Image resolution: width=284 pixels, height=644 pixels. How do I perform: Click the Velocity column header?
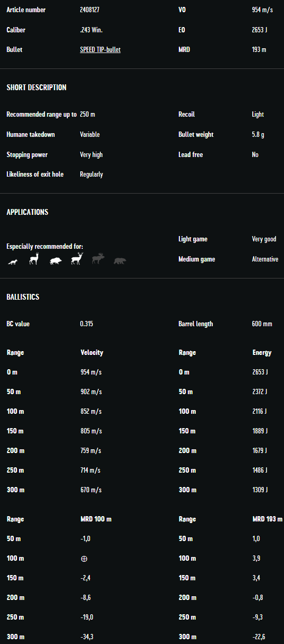coord(92,353)
